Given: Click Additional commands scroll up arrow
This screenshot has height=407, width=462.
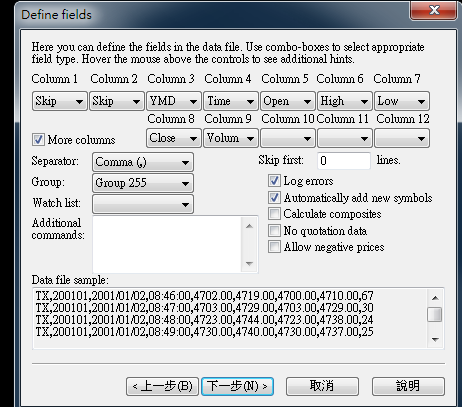Looking at the screenshot, I should coord(249,226).
